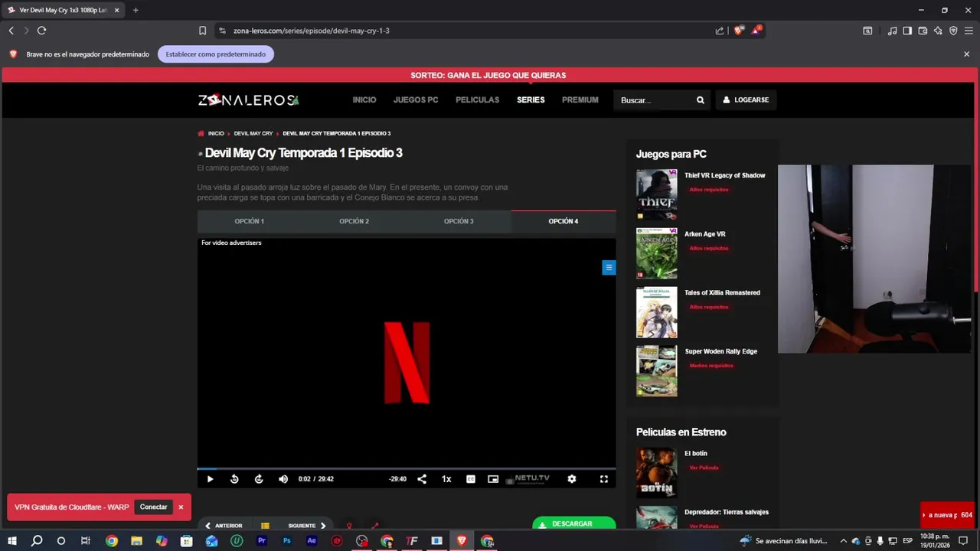980x551 pixels.
Task: Toggle the Brave sidebar panel
Action: [x=907, y=31]
